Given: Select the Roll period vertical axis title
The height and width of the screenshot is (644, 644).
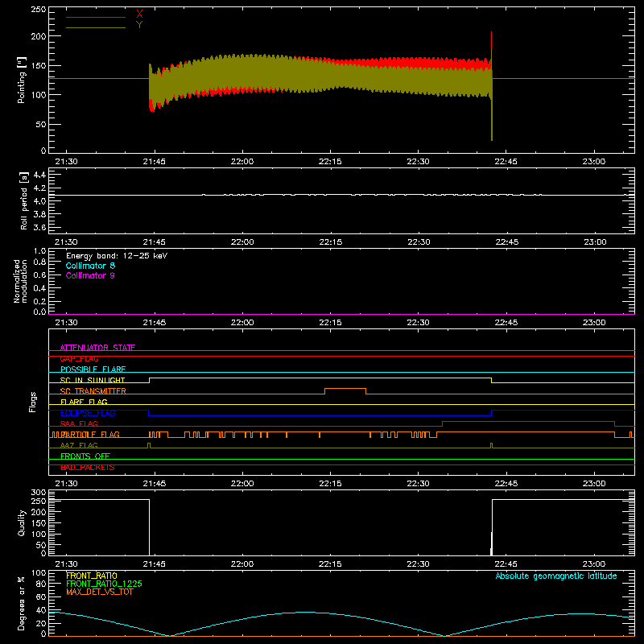Looking at the screenshot, I should [24, 200].
